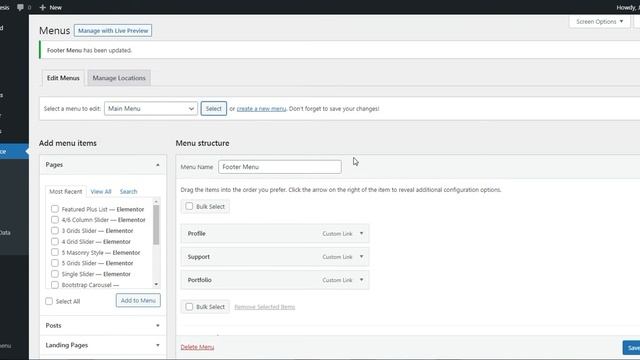Viewport: 640px width, 360px height.
Task: Click the Menu Name input field
Action: click(280, 167)
